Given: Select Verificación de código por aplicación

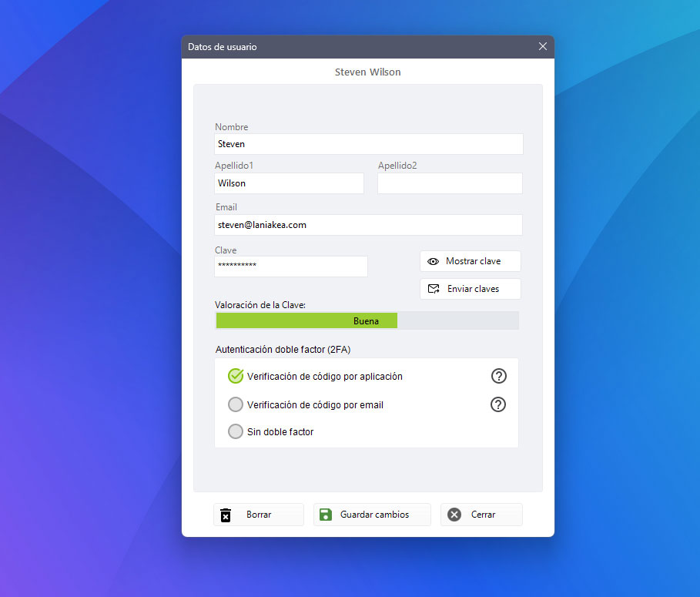Looking at the screenshot, I should point(236,377).
